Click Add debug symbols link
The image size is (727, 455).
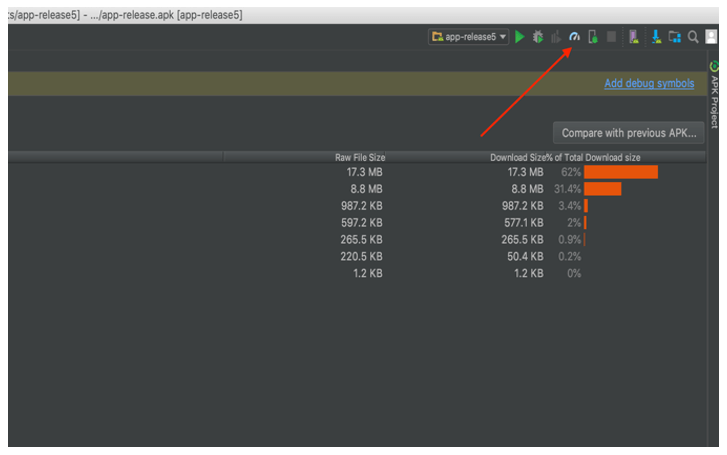(x=649, y=83)
